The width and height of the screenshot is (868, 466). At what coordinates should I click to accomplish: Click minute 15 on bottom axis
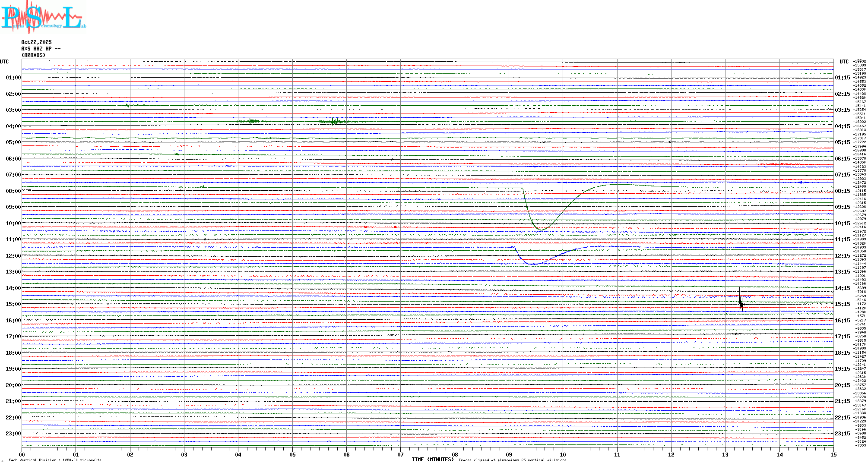[x=833, y=455]
